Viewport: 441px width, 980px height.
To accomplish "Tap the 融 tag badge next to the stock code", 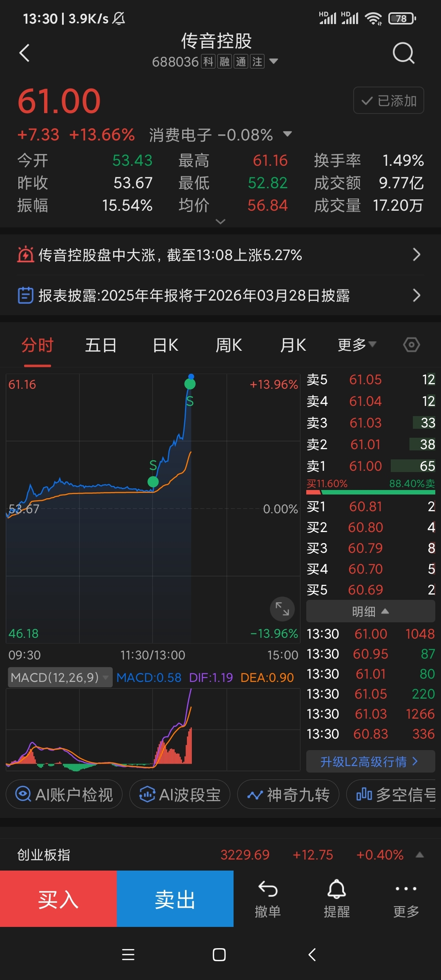I will pyautogui.click(x=225, y=62).
